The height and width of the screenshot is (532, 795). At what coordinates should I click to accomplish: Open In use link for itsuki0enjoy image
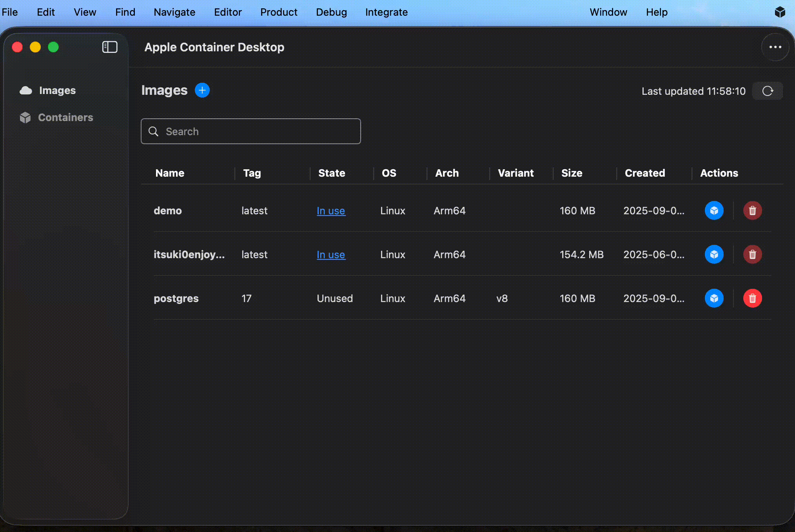point(331,255)
